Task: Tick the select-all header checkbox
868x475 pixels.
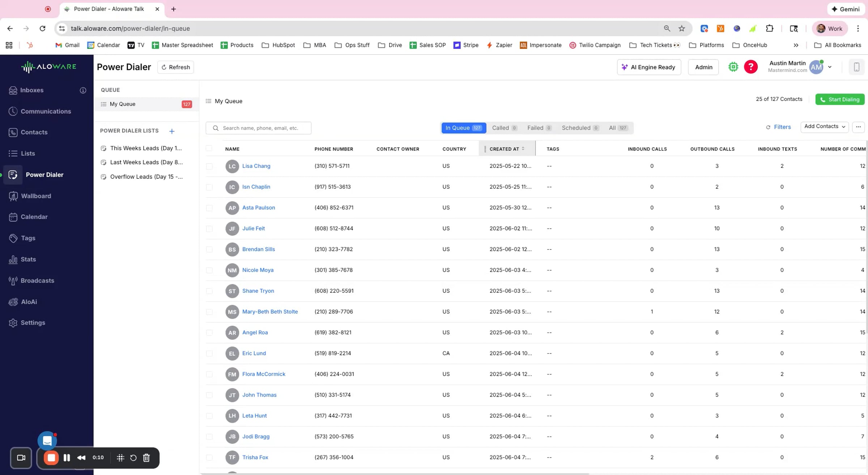Action: coord(209,148)
